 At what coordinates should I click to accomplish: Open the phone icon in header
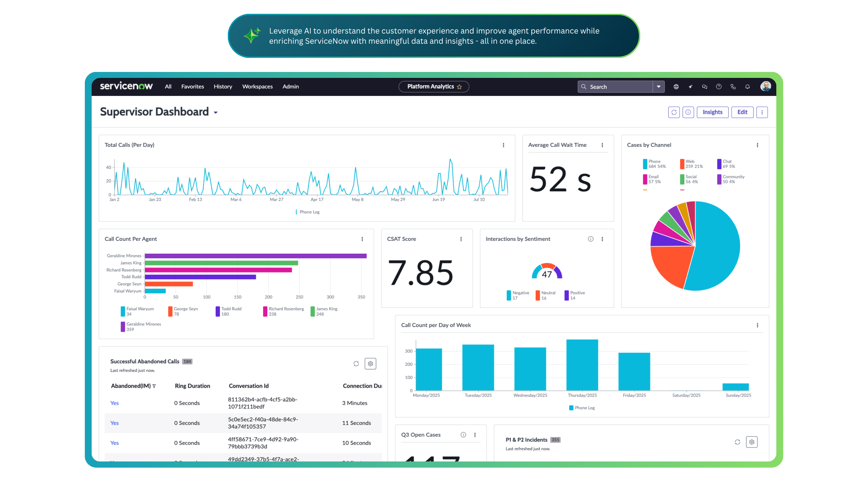(733, 86)
